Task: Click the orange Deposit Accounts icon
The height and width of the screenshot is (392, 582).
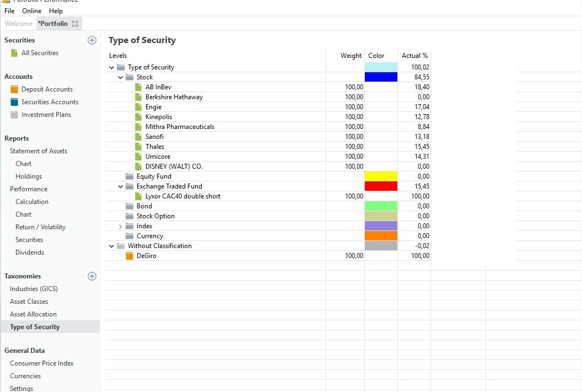Action: 14,89
